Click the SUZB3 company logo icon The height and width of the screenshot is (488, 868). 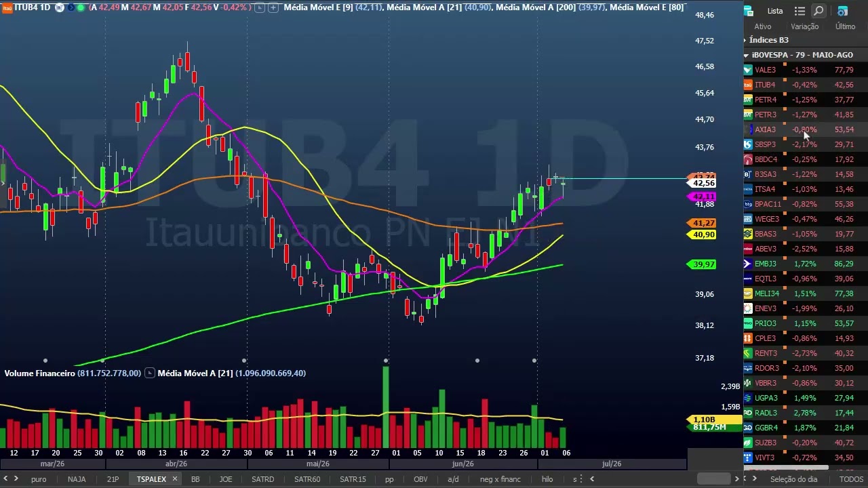tap(748, 443)
